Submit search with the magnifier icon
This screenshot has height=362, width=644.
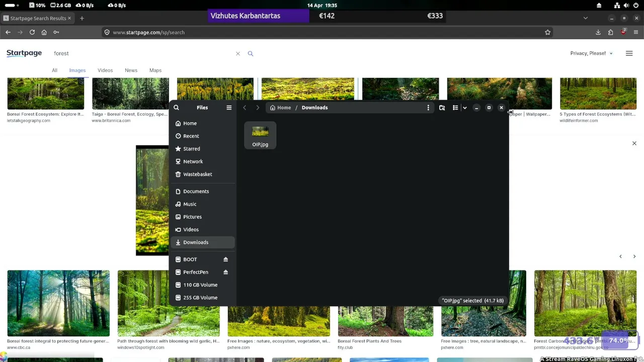[x=251, y=53]
